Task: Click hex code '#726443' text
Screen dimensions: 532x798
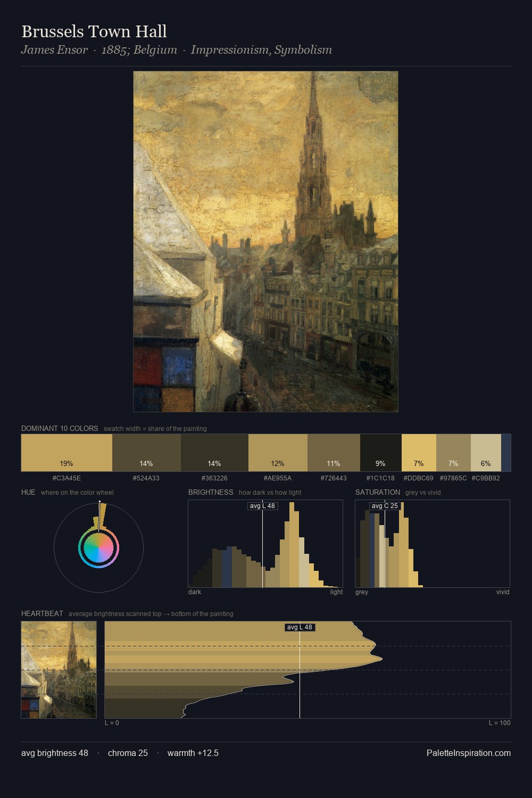Action: (x=334, y=478)
